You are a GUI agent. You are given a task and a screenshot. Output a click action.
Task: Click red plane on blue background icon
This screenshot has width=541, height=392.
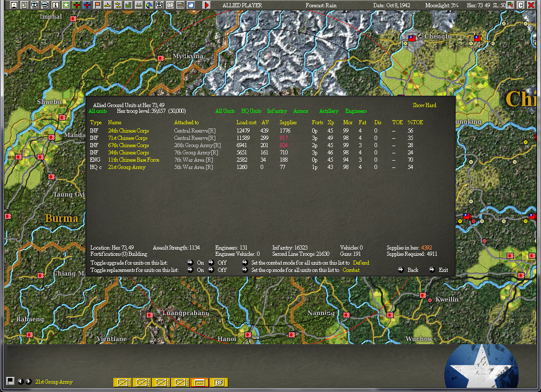pyautogui.click(x=86, y=5)
